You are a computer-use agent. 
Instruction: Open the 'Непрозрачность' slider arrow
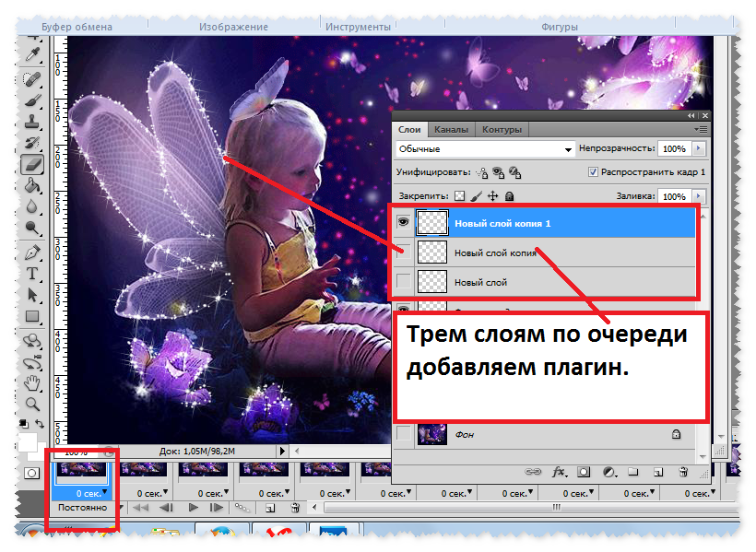(x=698, y=148)
